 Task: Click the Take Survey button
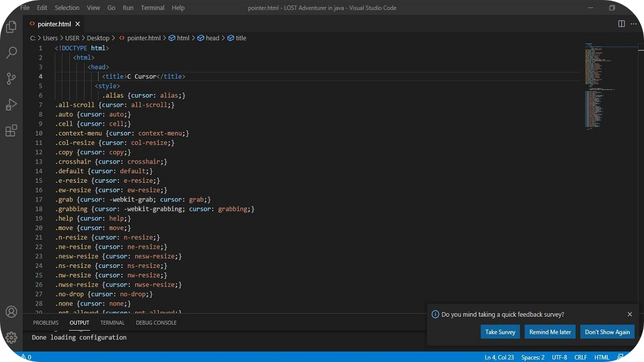(500, 332)
